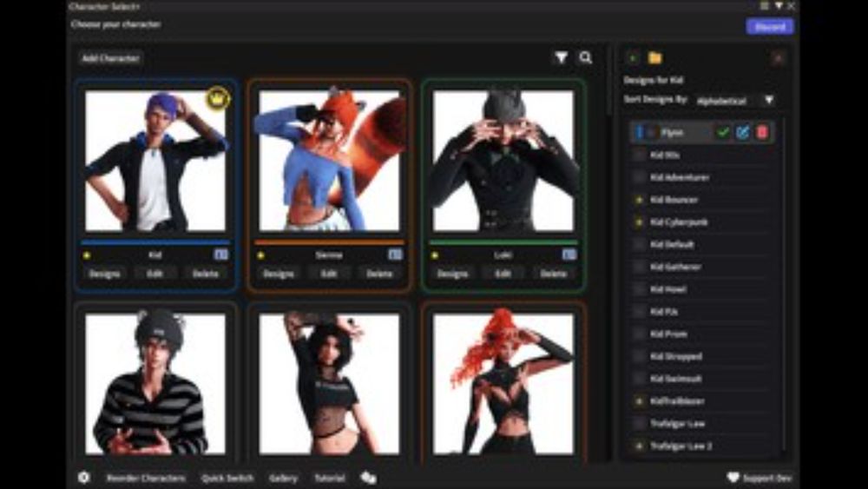Image resolution: width=868 pixels, height=489 pixels.
Task: Select the Kid PJs design row
Action: (x=702, y=312)
